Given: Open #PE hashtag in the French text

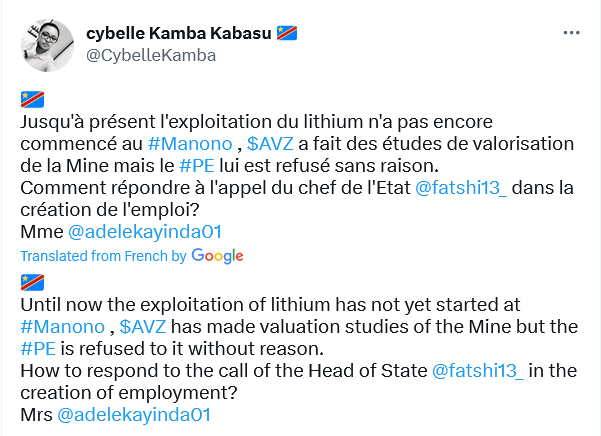Looking at the screenshot, I should (197, 166).
